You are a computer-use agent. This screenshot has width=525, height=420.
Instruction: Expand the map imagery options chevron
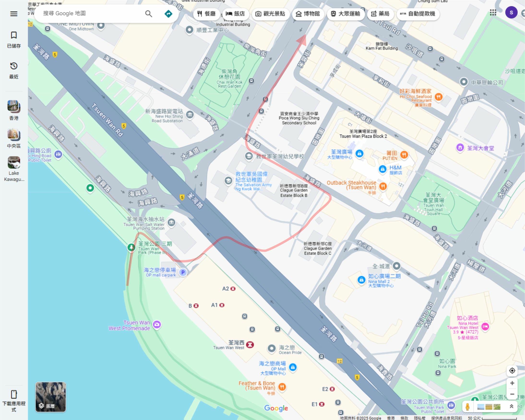coord(511,406)
